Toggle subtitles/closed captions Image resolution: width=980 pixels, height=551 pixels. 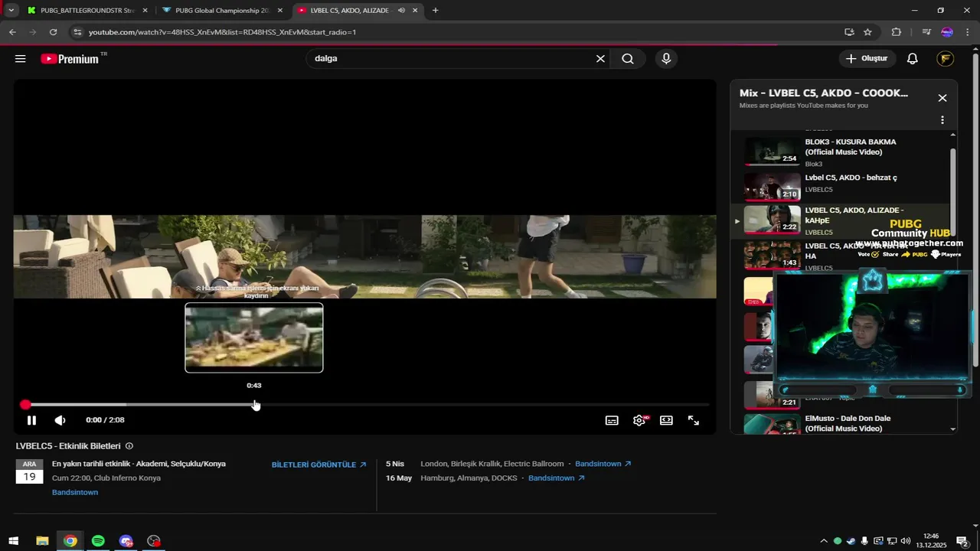coord(612,420)
